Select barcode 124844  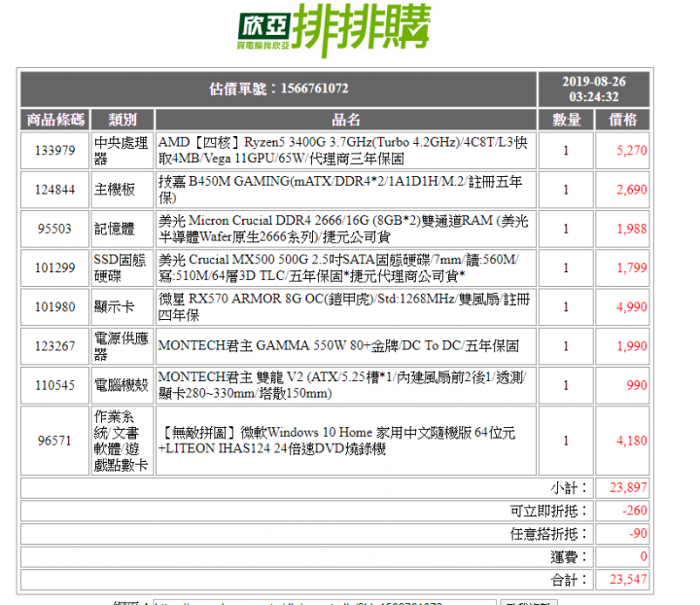(x=54, y=190)
